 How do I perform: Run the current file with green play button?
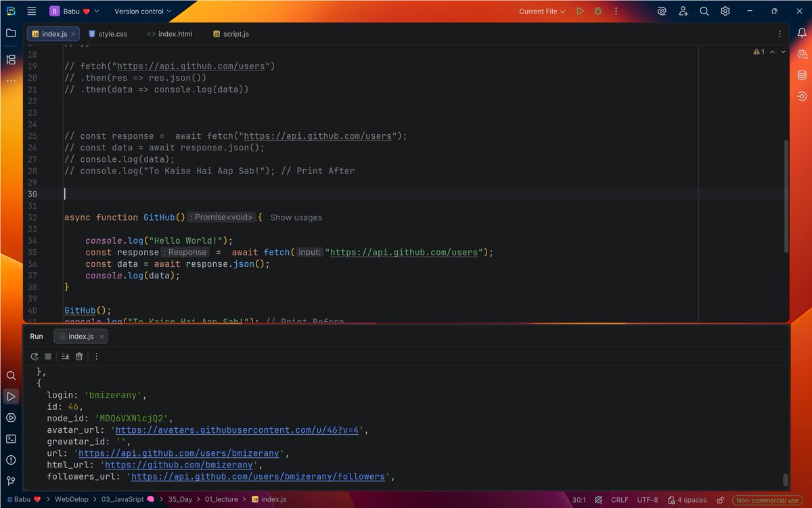click(x=580, y=11)
